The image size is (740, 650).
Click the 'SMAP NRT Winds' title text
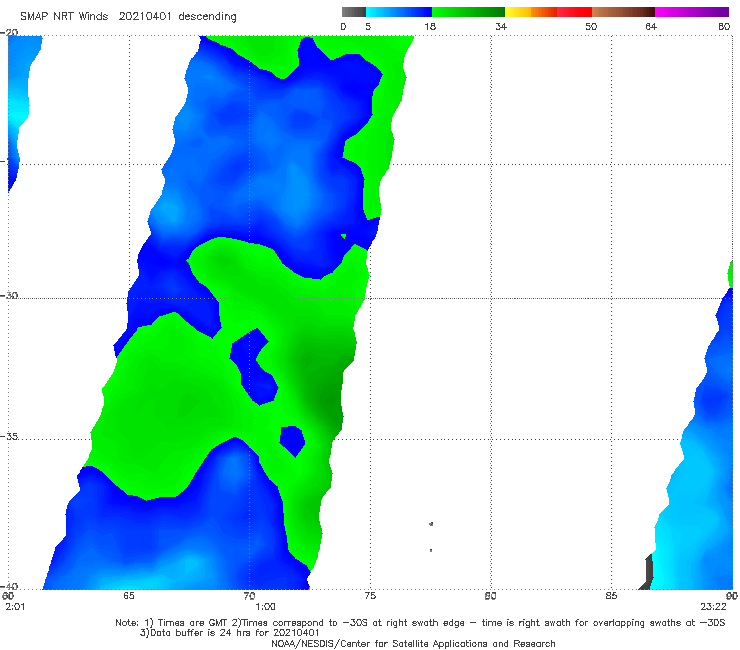(x=64, y=16)
